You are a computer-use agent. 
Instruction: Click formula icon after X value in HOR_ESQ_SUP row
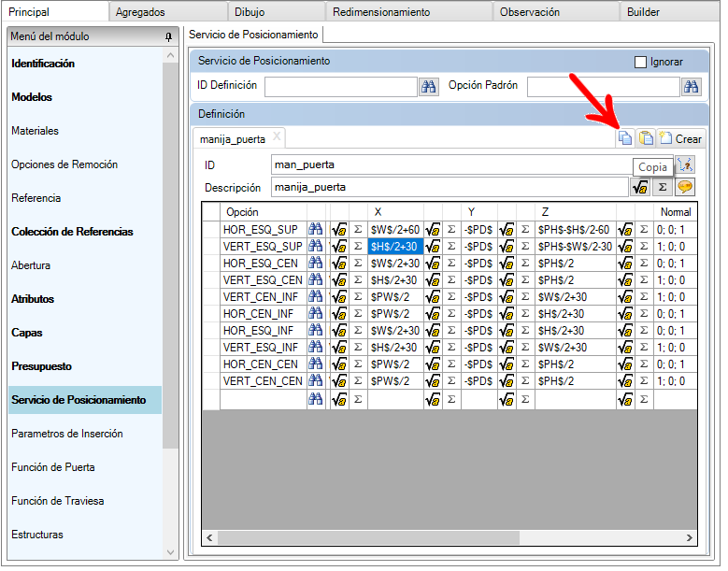coord(433,229)
